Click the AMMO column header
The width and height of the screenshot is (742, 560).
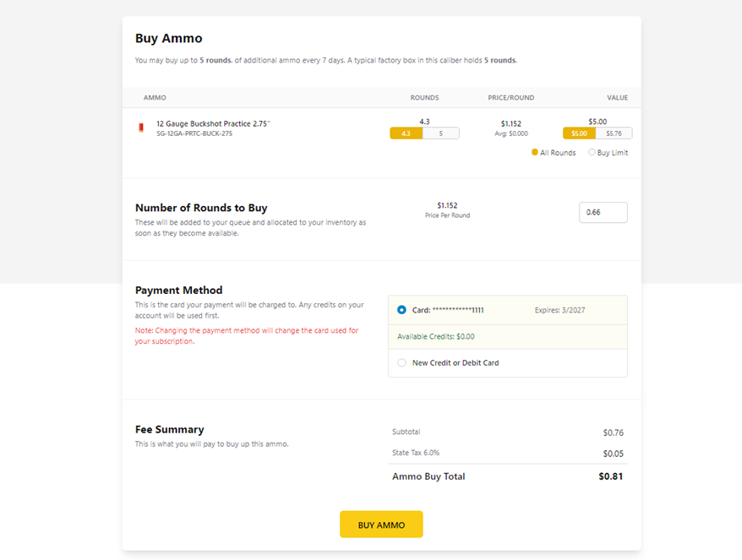155,97
